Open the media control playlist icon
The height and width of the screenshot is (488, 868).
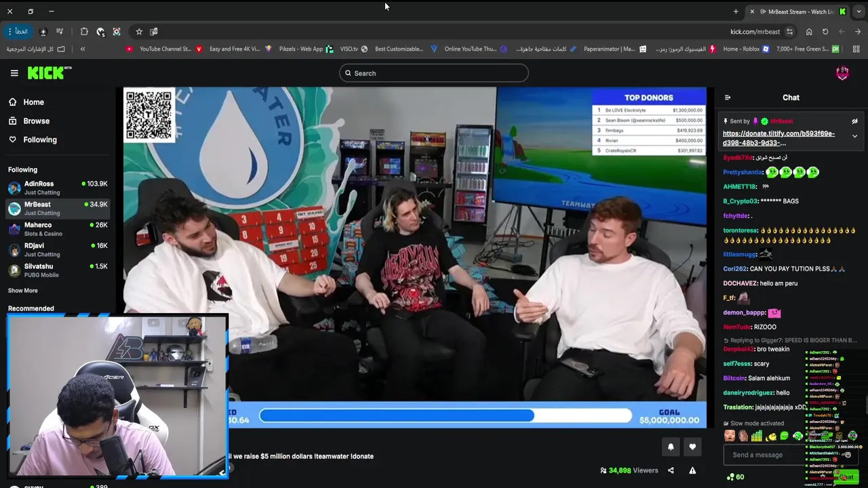60,32
